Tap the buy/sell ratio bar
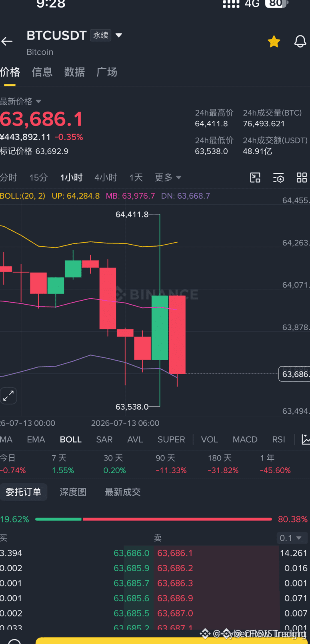The width and height of the screenshot is (310, 644). pyautogui.click(x=154, y=519)
